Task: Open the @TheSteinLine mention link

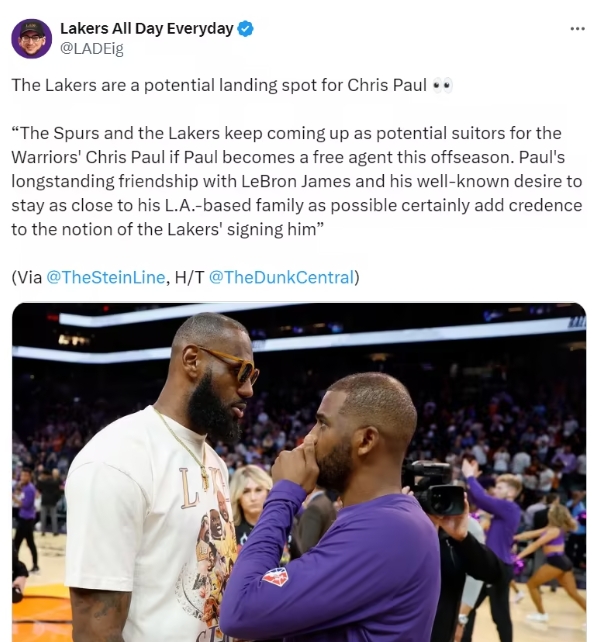Action: coord(106,278)
